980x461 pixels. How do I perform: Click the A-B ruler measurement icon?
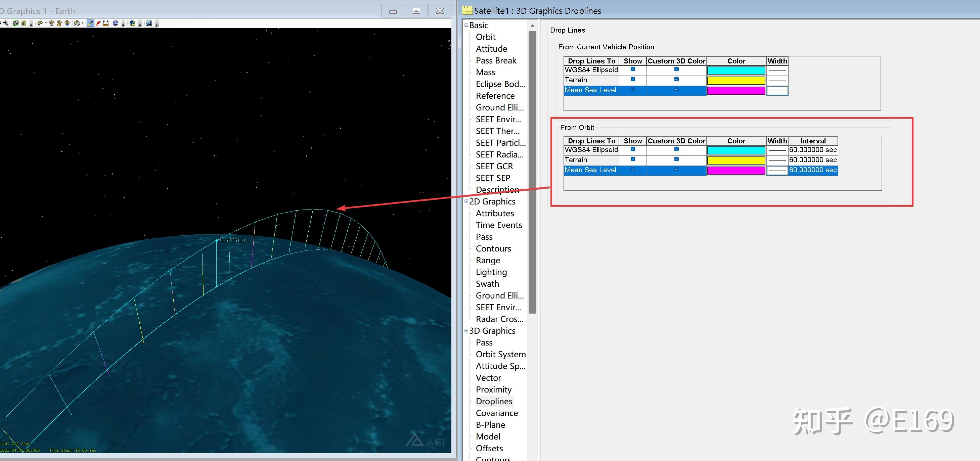point(106,23)
